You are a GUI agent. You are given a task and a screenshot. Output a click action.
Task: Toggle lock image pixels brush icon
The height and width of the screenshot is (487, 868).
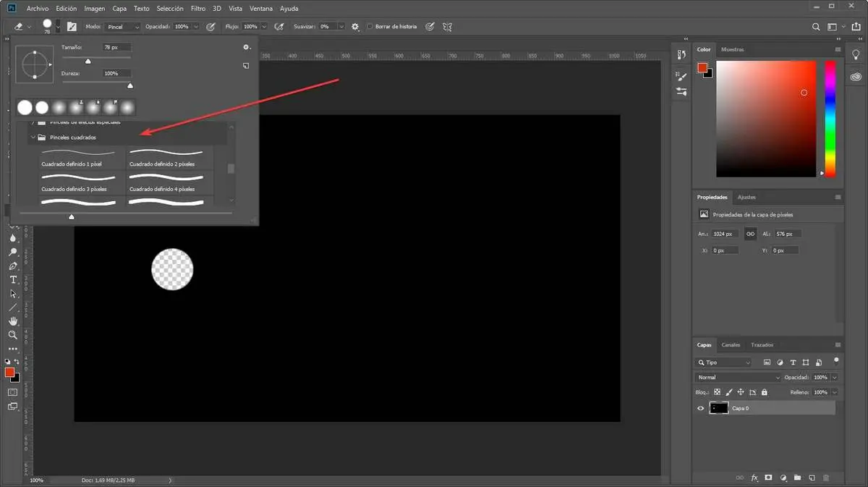pos(729,392)
